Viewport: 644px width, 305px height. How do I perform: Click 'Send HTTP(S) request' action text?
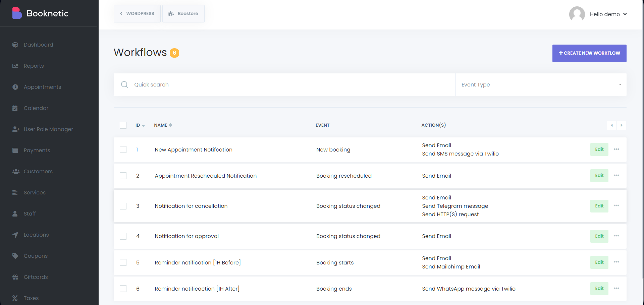pyautogui.click(x=450, y=215)
